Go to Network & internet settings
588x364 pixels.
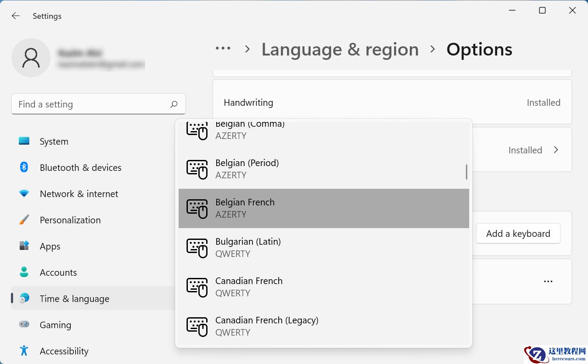(79, 194)
